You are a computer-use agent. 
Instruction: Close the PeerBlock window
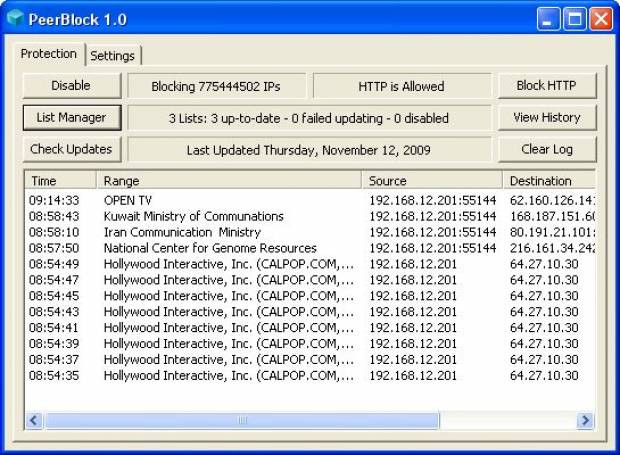tap(601, 19)
